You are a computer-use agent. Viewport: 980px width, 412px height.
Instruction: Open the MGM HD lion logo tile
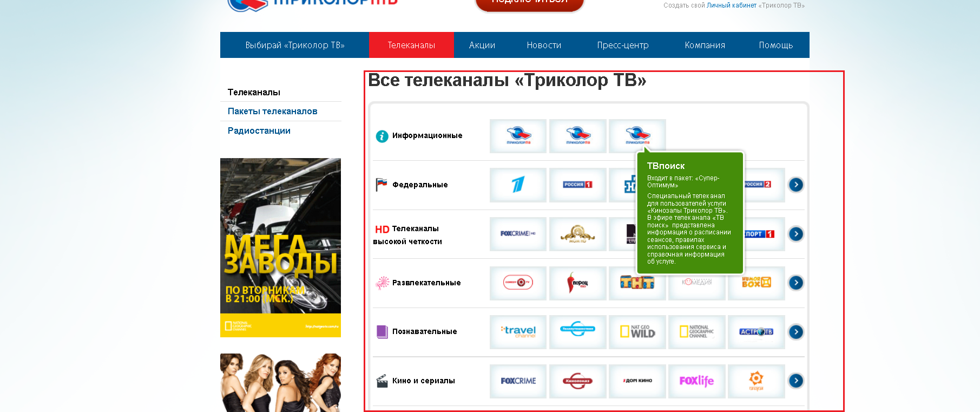click(577, 234)
